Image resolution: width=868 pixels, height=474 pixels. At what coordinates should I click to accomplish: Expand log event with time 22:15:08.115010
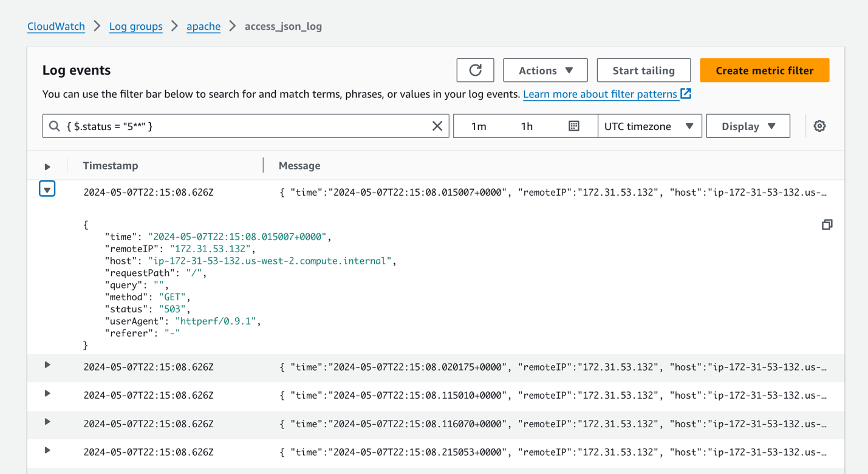(47, 394)
